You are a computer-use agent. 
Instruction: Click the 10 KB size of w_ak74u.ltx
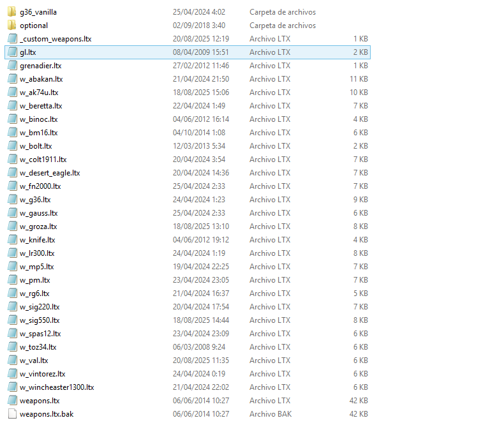[x=359, y=93]
